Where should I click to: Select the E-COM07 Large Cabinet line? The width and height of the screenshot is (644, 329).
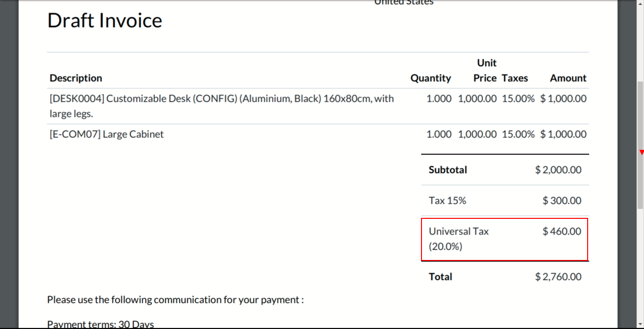click(x=107, y=134)
